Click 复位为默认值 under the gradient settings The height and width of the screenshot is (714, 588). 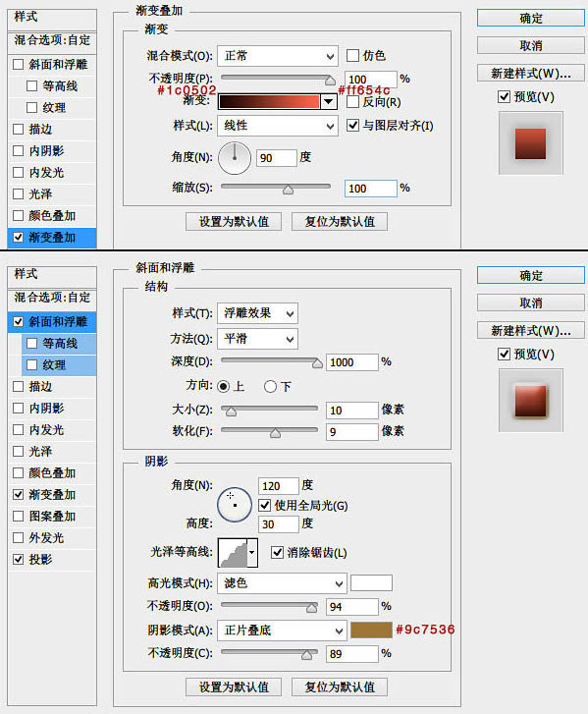(340, 222)
